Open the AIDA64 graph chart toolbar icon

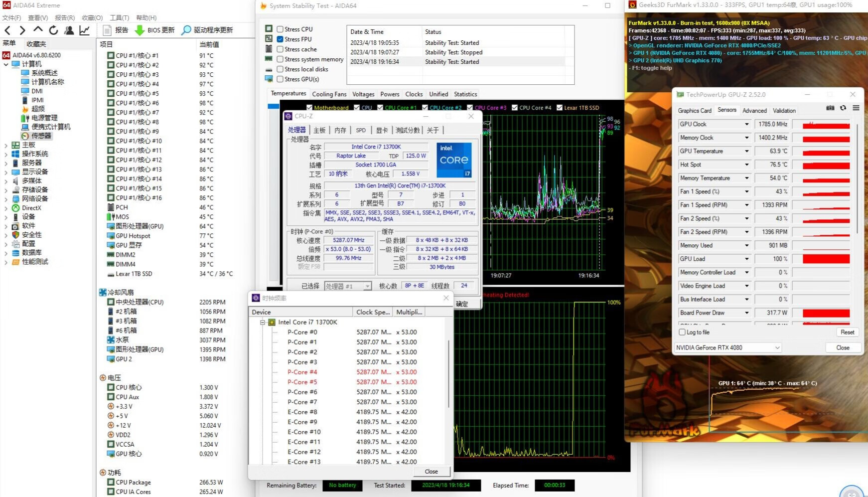pos(84,30)
